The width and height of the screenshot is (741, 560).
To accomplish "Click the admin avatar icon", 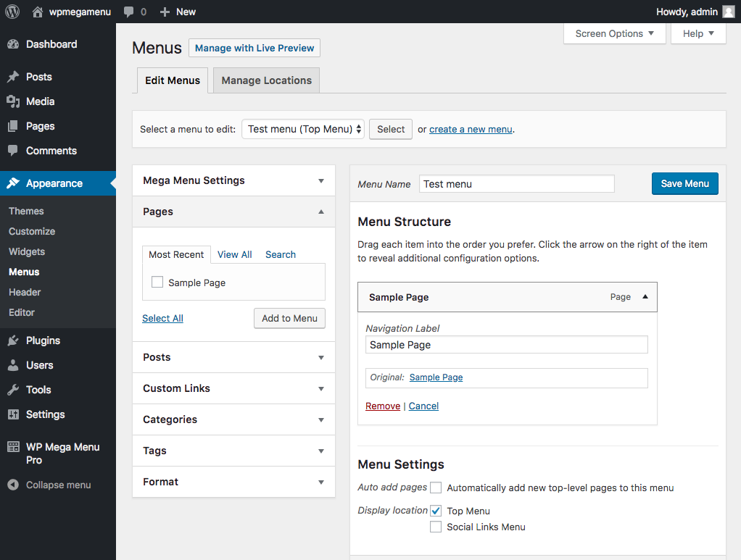I will 729,12.
